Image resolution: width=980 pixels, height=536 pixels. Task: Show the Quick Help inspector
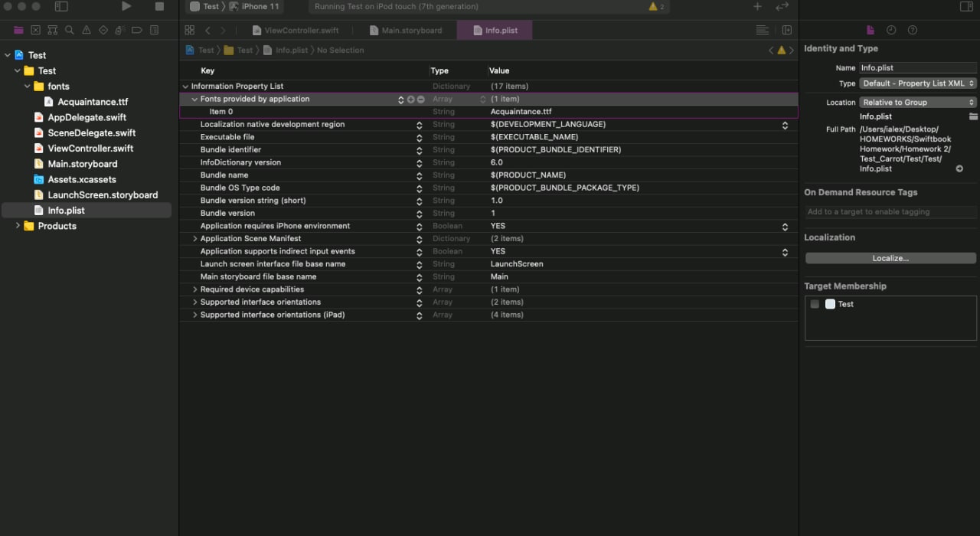(x=913, y=30)
